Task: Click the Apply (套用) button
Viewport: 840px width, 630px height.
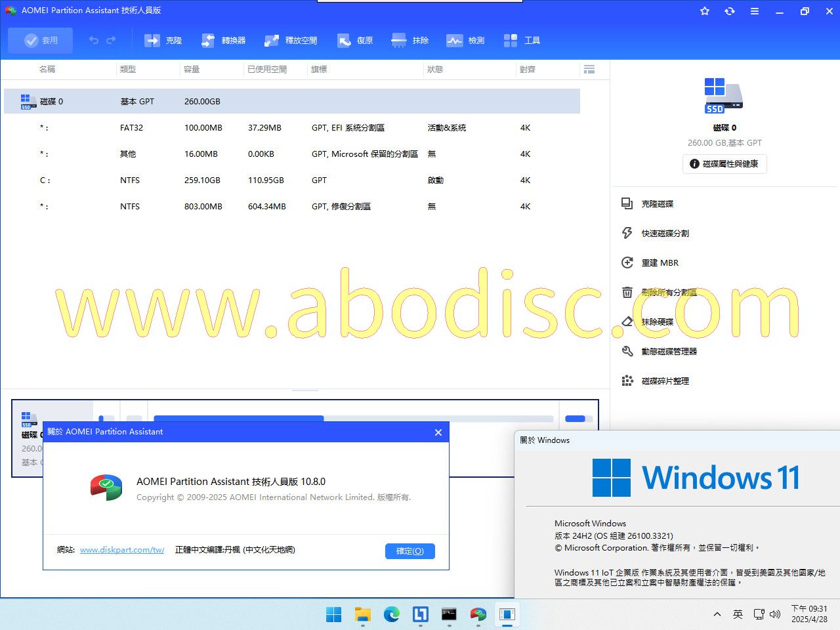Action: click(41, 41)
